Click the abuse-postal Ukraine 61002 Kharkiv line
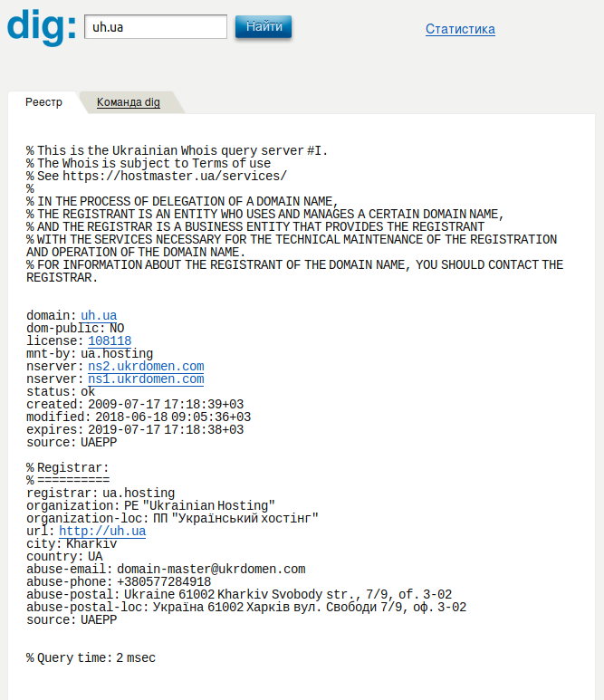This screenshot has height=700, width=604. tap(239, 595)
